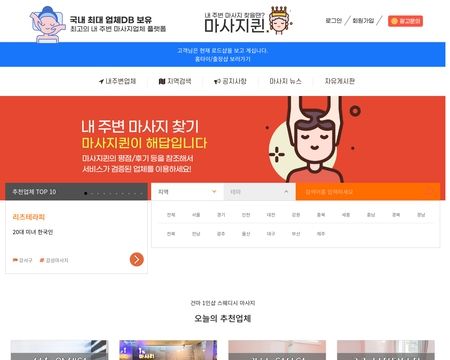Viewport: 450px width, 360px height.
Task: Open the second recommended shop thumbnail with neon sign
Action: tap(168, 350)
